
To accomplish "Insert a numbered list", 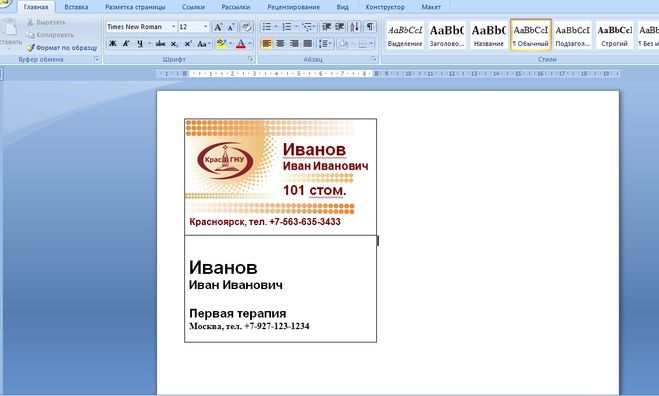I will [x=287, y=27].
